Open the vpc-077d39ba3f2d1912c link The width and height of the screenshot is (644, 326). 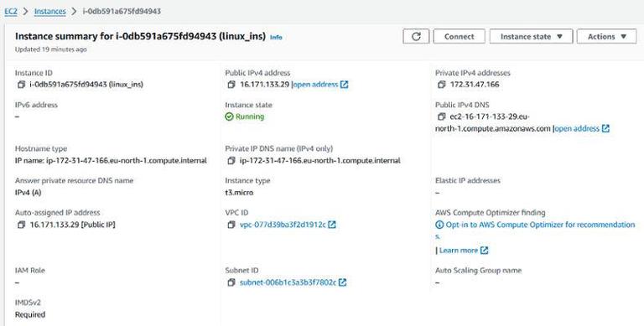(x=283, y=225)
